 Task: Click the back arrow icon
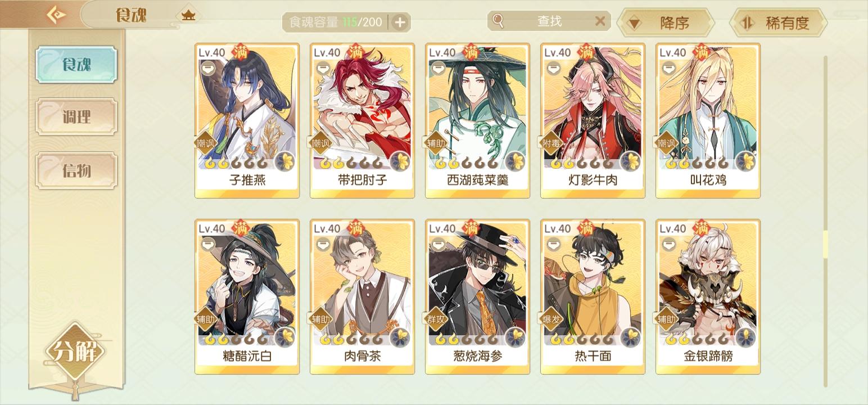point(56,15)
